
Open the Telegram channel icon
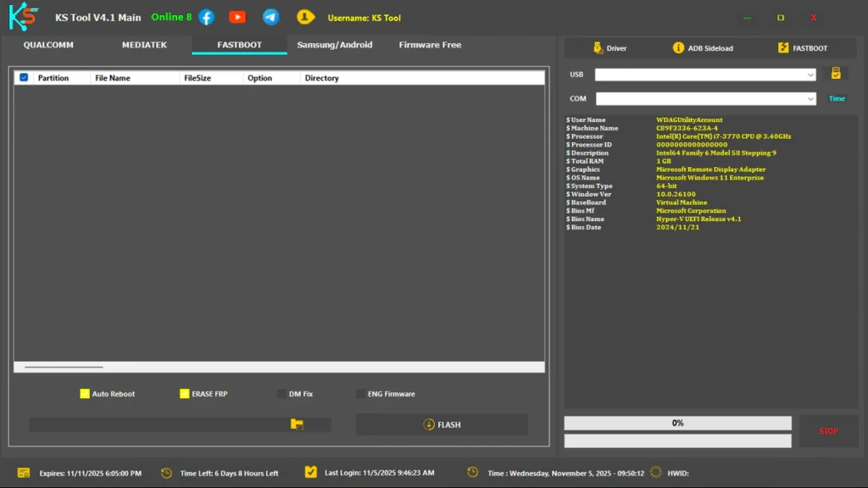click(270, 17)
